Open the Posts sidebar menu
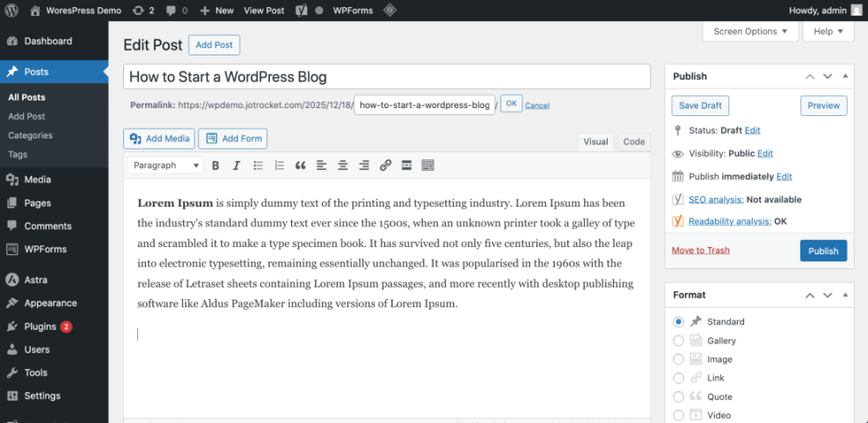The image size is (868, 423). point(55,71)
